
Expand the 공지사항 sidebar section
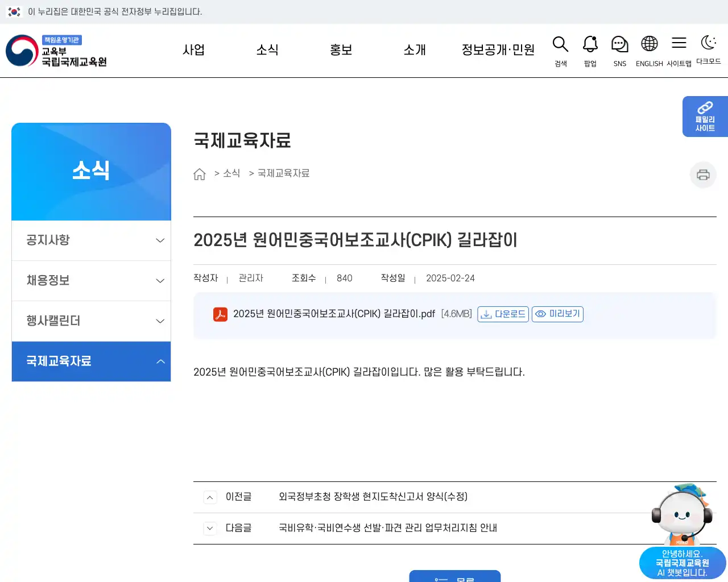pyautogui.click(x=91, y=240)
